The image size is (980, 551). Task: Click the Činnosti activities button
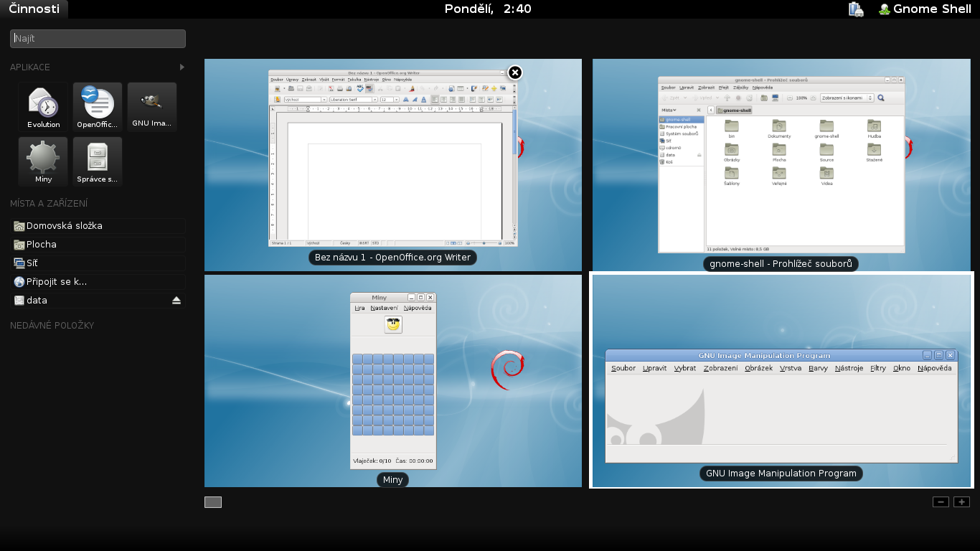click(34, 9)
